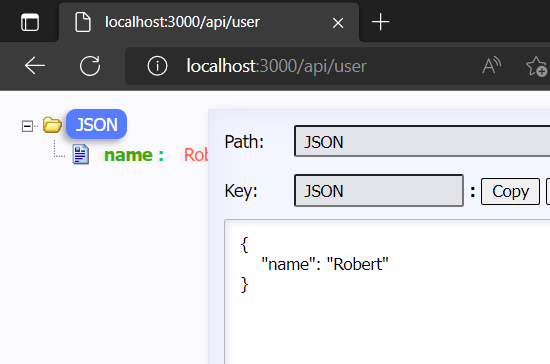Open a new browser tab
Screen dimensions: 550x364
click(x=380, y=22)
